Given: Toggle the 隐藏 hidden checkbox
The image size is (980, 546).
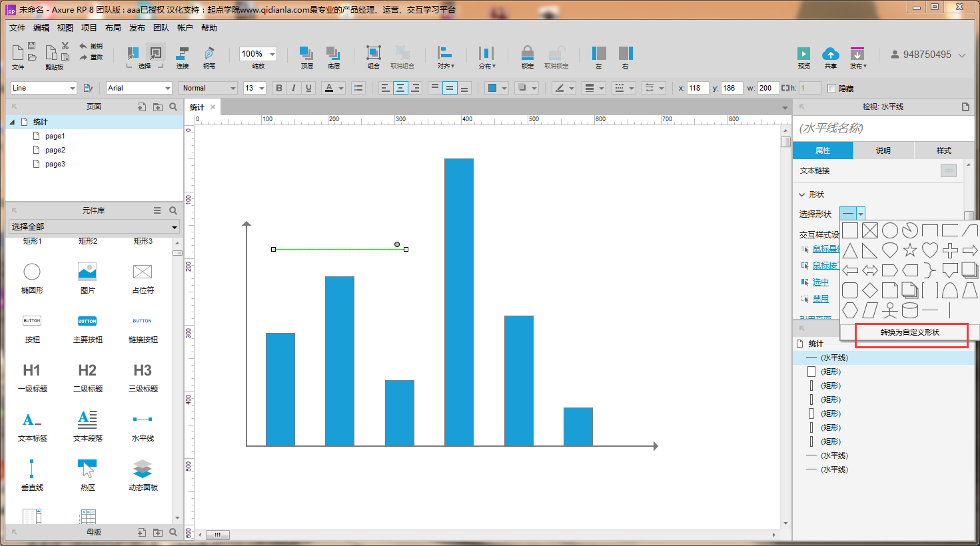Looking at the screenshot, I should point(831,88).
